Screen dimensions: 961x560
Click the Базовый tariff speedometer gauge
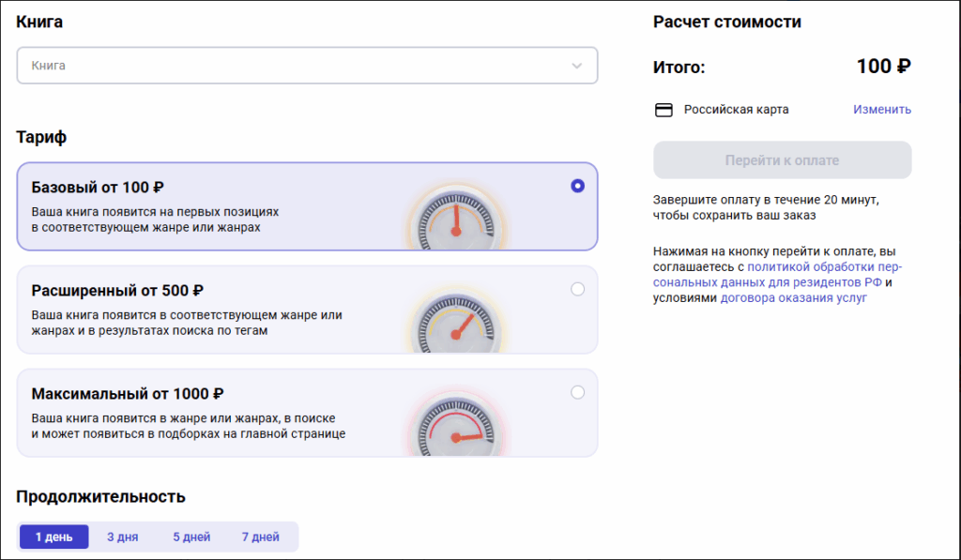pos(456,218)
